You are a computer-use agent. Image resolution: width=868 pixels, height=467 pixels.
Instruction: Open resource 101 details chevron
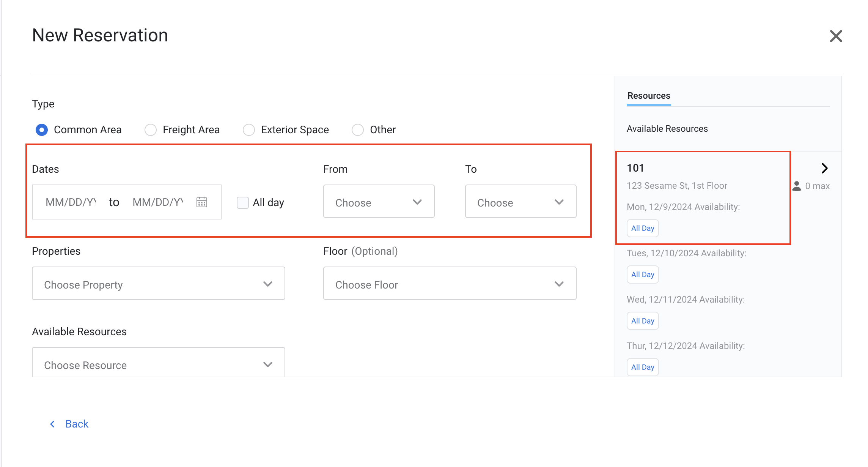pos(824,168)
